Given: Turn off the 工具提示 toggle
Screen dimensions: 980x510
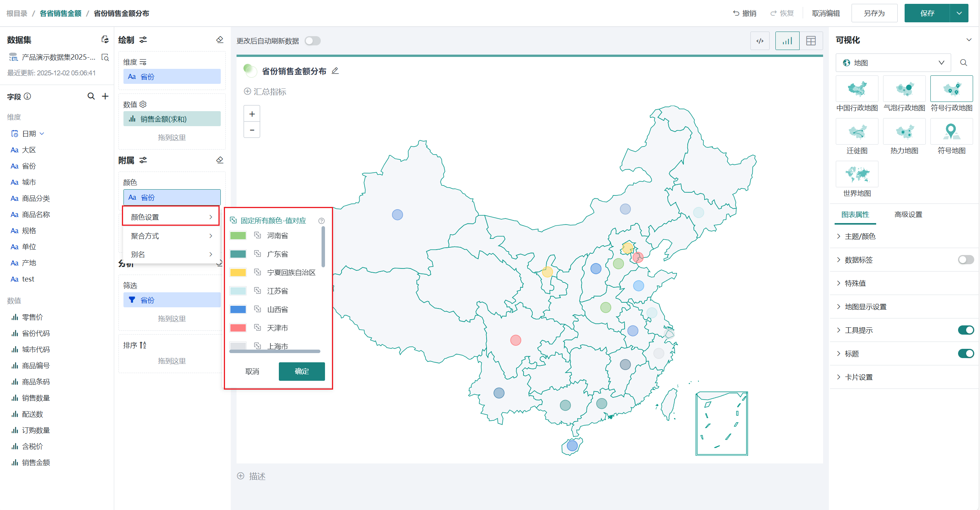Looking at the screenshot, I should click(x=965, y=330).
